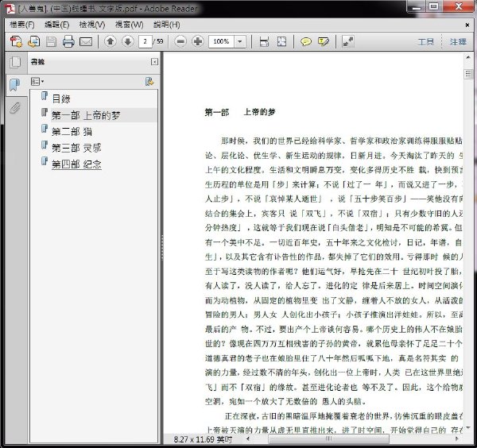The height and width of the screenshot is (448, 477).
Task: Collapse the bookmarks panel with arrow button
Action: click(154, 62)
